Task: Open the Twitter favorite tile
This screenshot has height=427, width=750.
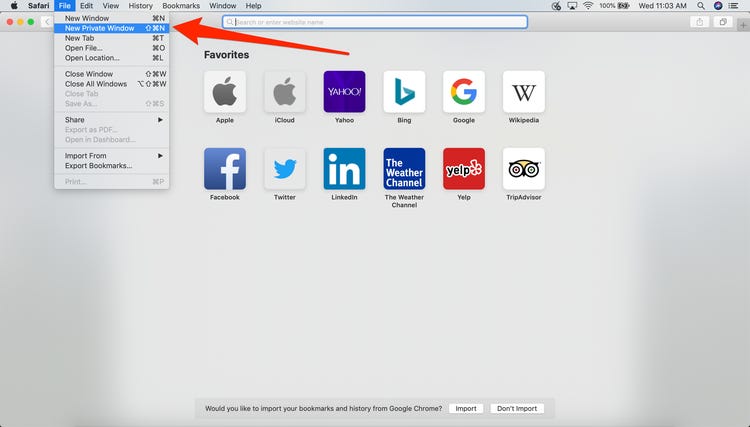Action: 285,169
